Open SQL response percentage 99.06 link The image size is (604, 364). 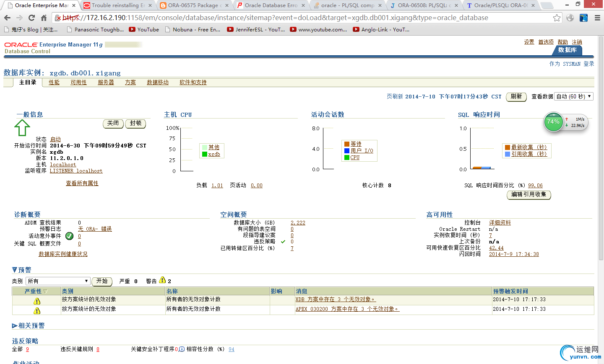coord(535,186)
